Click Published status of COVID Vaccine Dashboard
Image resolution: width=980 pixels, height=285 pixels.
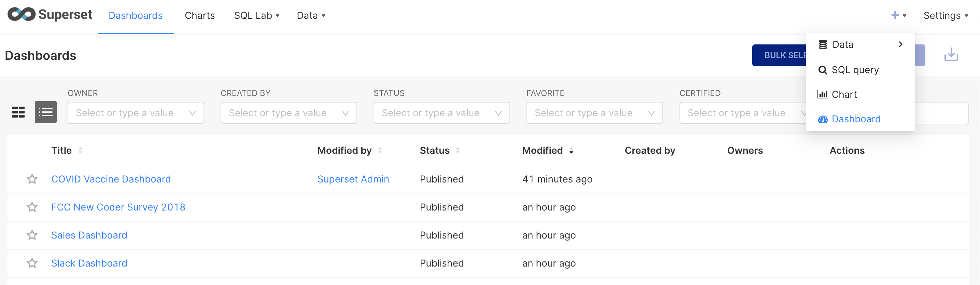pos(442,179)
